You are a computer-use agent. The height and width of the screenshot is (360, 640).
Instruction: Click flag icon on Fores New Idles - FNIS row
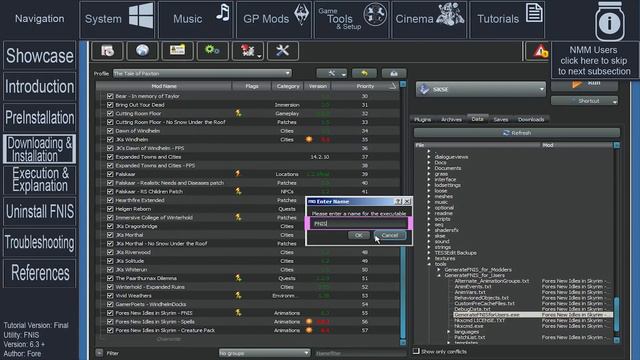pyautogui.click(x=238, y=313)
